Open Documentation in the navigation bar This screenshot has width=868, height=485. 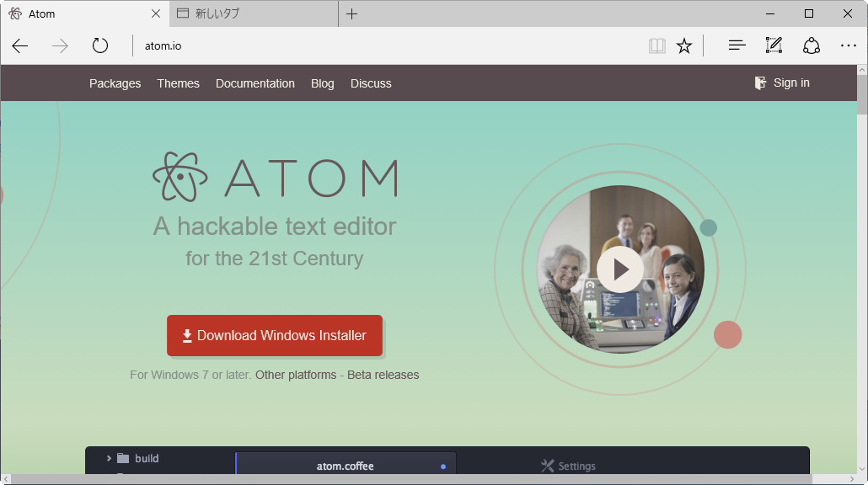tap(255, 83)
